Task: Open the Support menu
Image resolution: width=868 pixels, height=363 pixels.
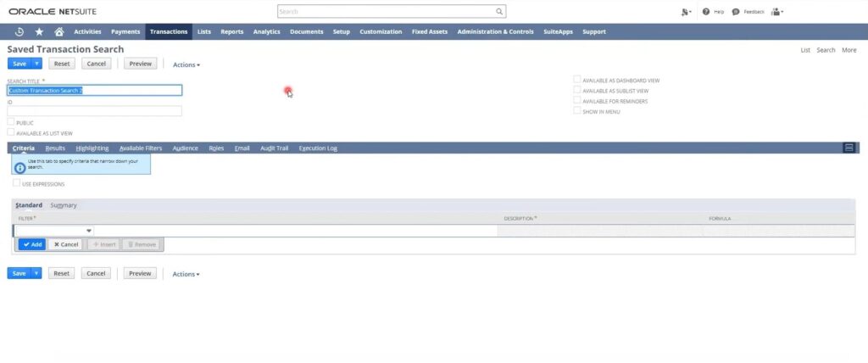Action: [594, 31]
